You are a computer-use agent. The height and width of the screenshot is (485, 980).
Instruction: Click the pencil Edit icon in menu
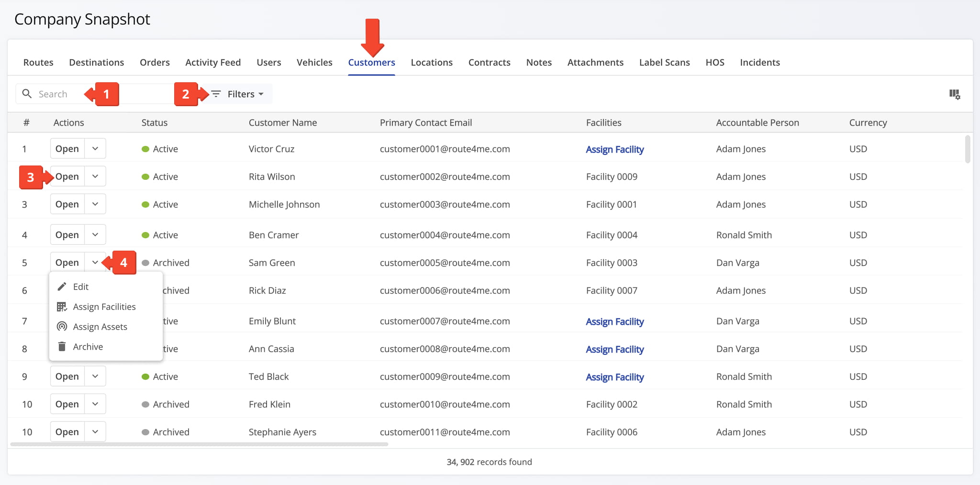click(62, 287)
